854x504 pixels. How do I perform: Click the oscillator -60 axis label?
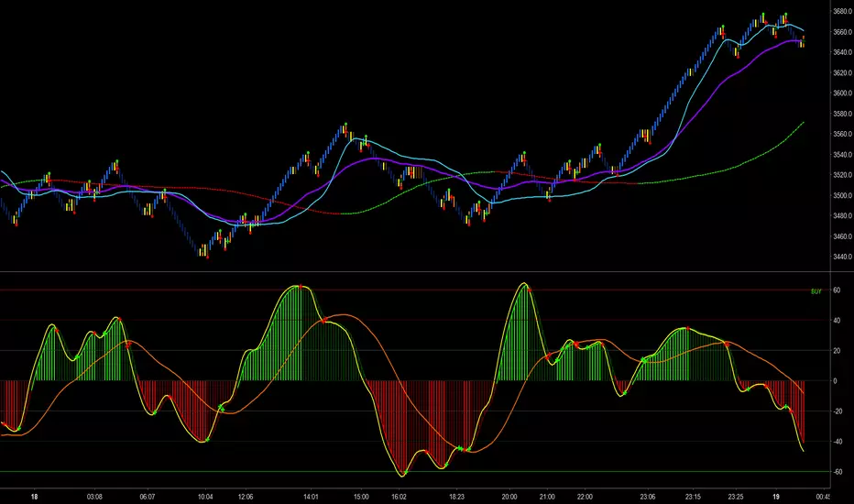(838, 472)
